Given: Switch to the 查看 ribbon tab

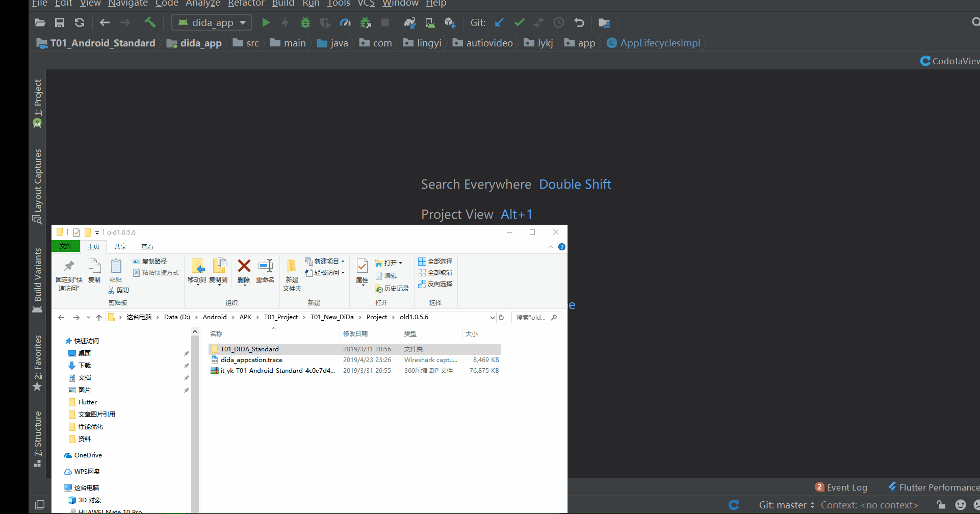Looking at the screenshot, I should (147, 246).
